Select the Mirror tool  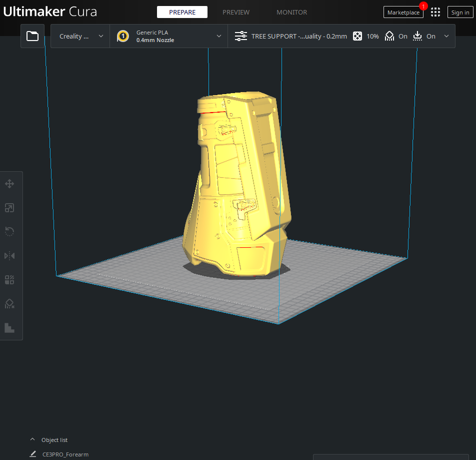click(x=9, y=255)
